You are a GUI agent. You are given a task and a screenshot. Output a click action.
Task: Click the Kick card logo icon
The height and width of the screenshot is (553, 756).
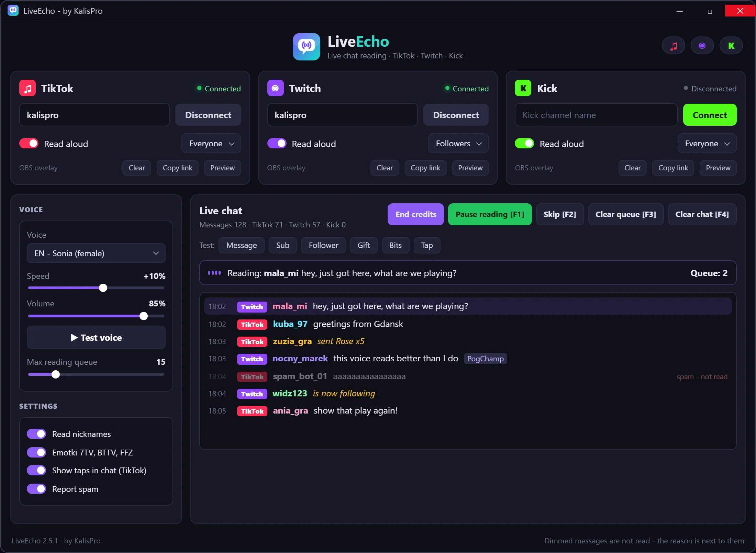[x=523, y=88]
